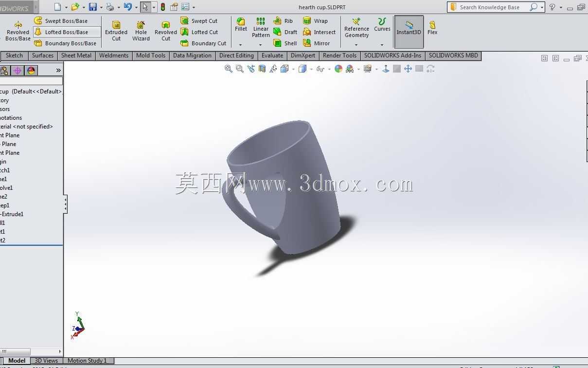588x368 pixels.
Task: Open the Evaluate tab
Action: click(x=272, y=55)
